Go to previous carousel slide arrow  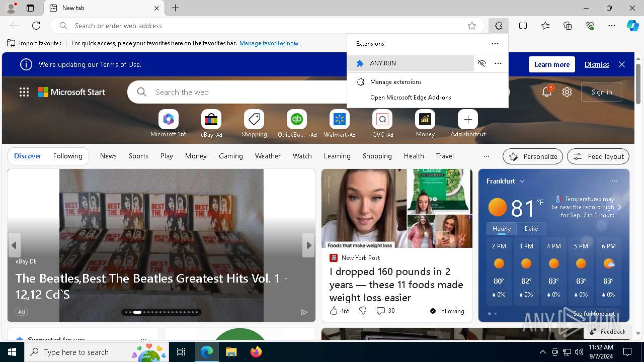[x=14, y=245]
